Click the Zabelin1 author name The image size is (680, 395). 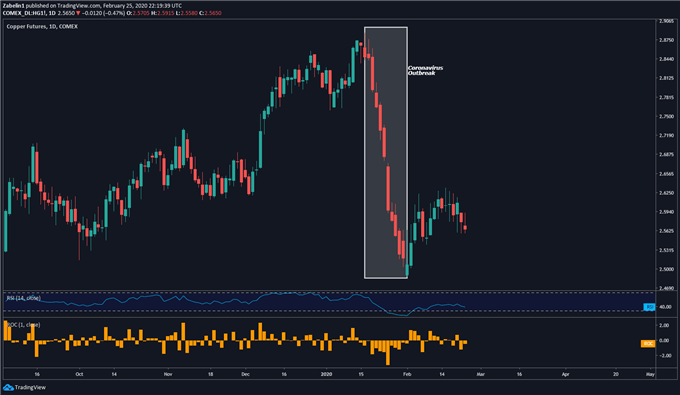point(13,6)
